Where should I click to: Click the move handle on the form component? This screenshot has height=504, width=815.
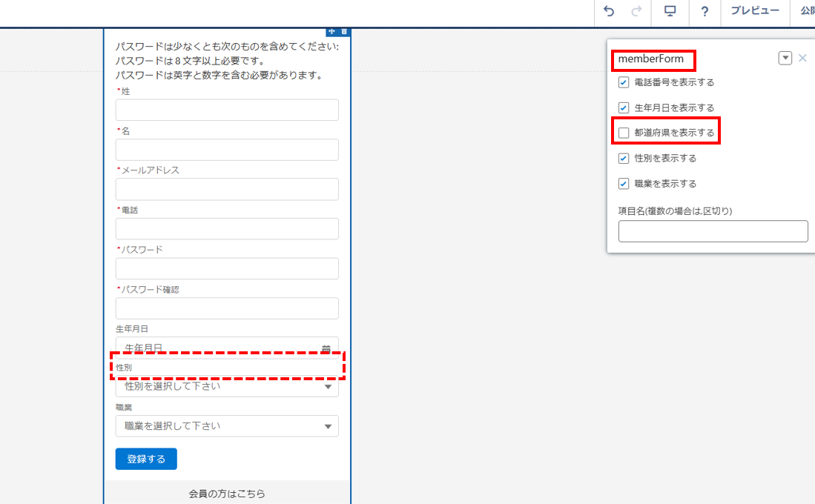pos(331,31)
